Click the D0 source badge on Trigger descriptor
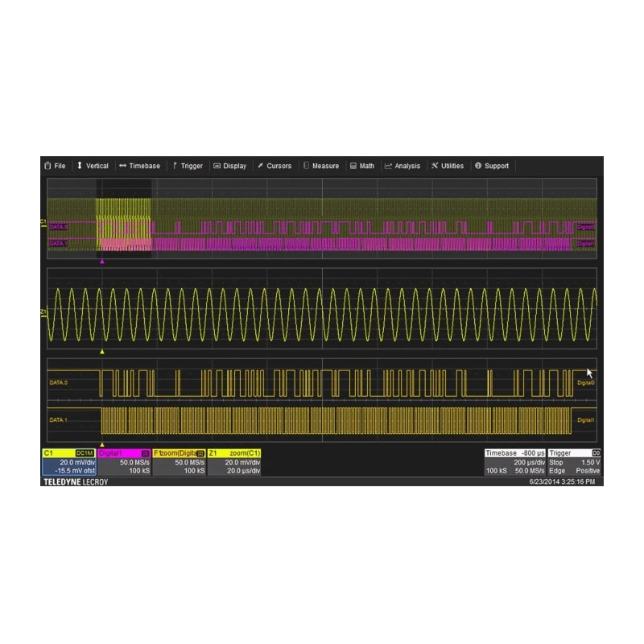644x644 pixels. click(x=596, y=453)
